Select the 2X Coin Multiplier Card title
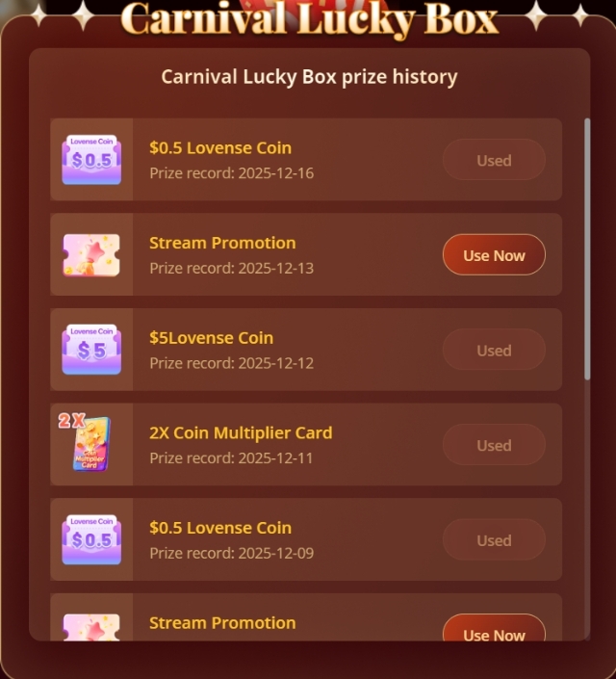 pyautogui.click(x=241, y=433)
